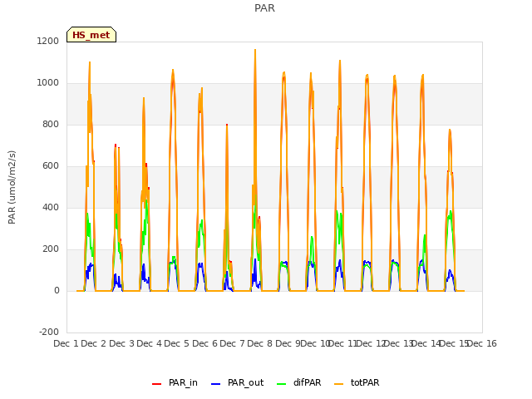The width and height of the screenshot is (532, 399).
Task: Click the Dec 8 x-axis label
Action: (259, 343)
